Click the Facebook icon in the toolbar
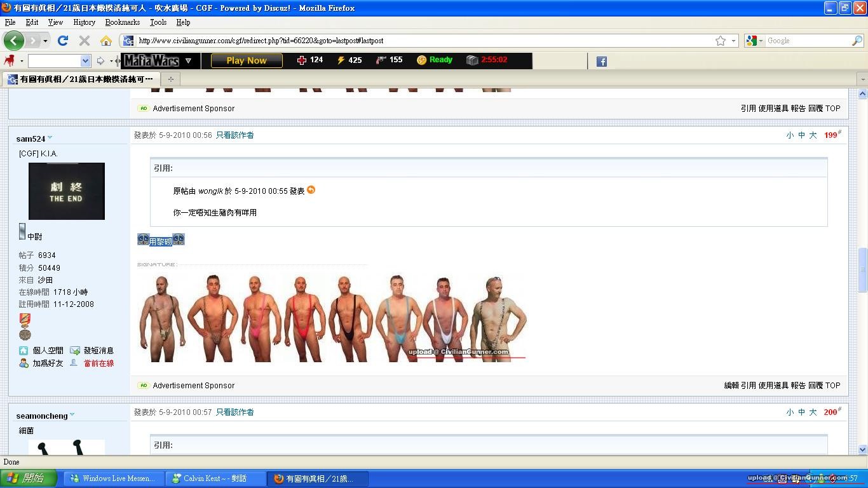This screenshot has width=868, height=488. (x=601, y=62)
